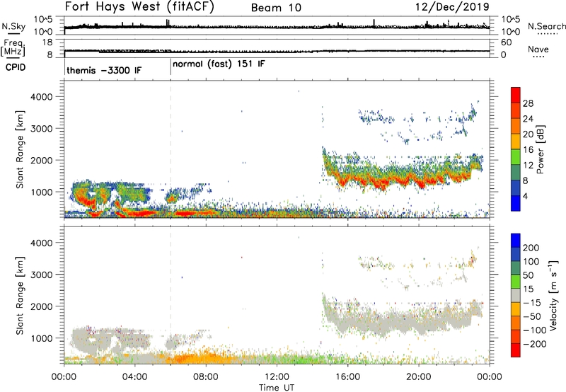Viewport: 566px width, 392px height.
Task: Click the 'themis -3300 IF' text
Action: click(x=104, y=70)
